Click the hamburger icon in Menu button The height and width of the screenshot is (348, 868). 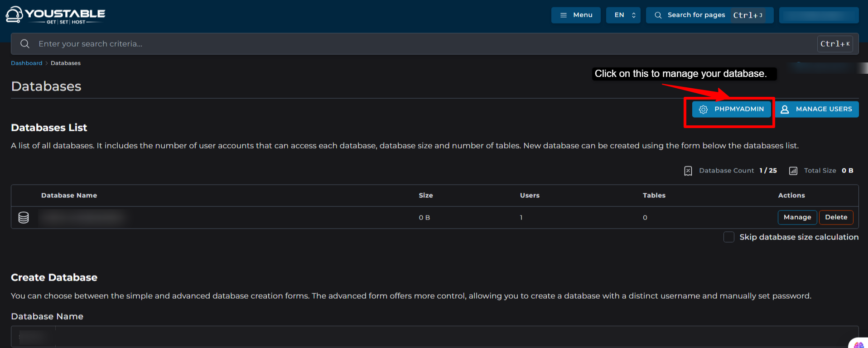pos(564,15)
